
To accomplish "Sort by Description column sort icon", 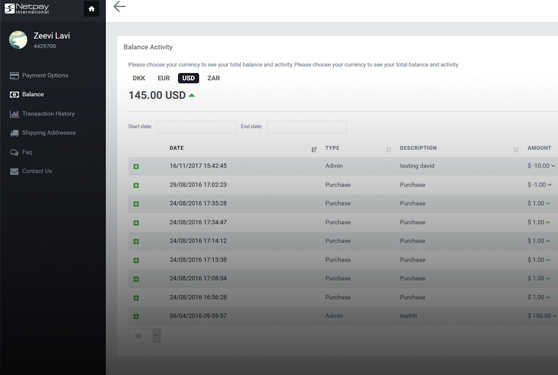I will pyautogui.click(x=516, y=149).
